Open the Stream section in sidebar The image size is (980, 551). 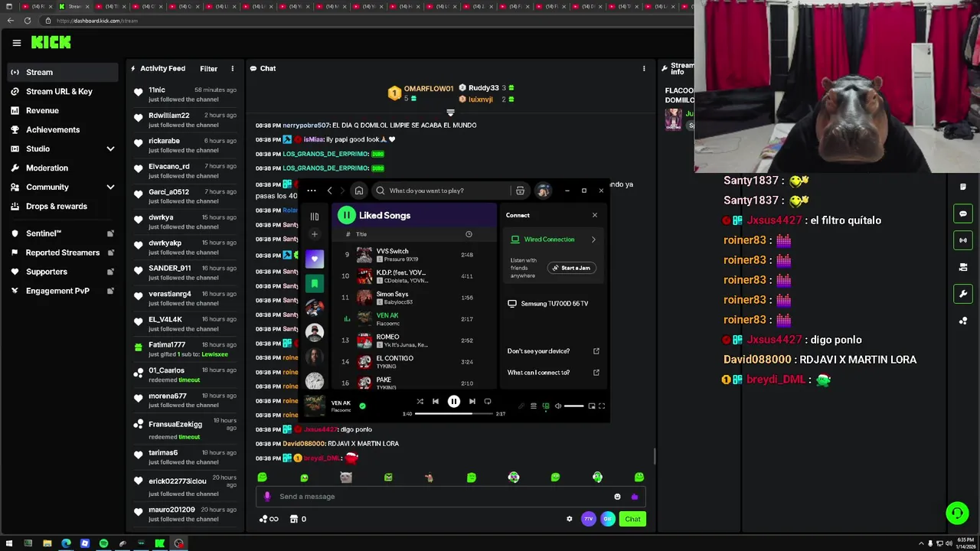coord(63,72)
